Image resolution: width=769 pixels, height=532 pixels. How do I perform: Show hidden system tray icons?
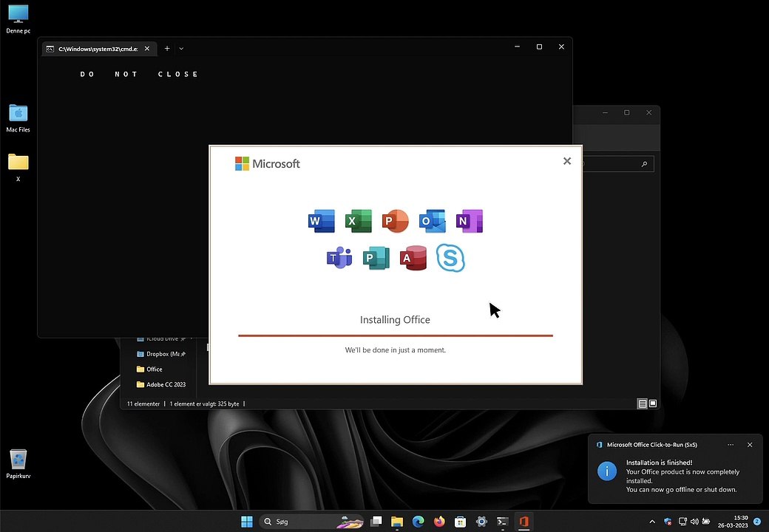(x=652, y=522)
